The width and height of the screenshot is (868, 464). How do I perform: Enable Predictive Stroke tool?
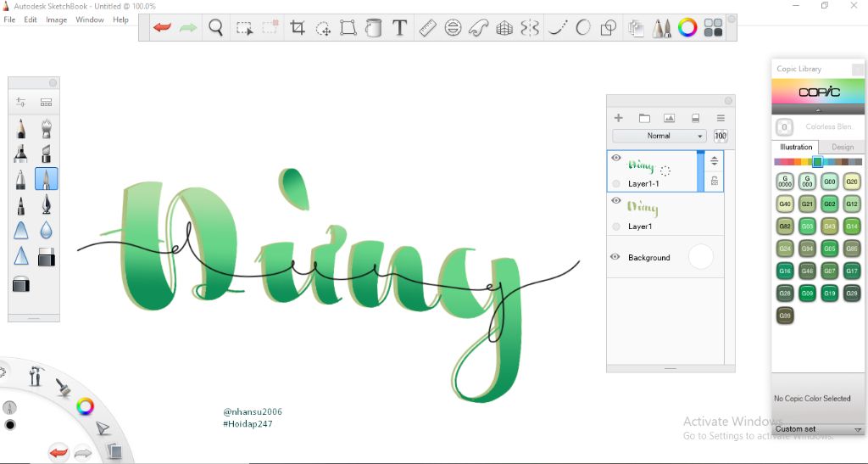583,27
